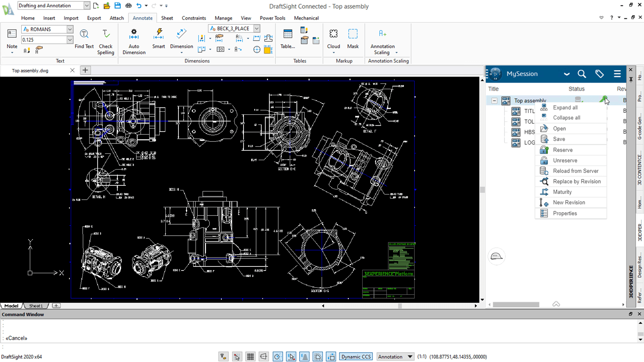Screen dimensions: 644x362
Task: Open the Table tool
Action: (x=287, y=34)
